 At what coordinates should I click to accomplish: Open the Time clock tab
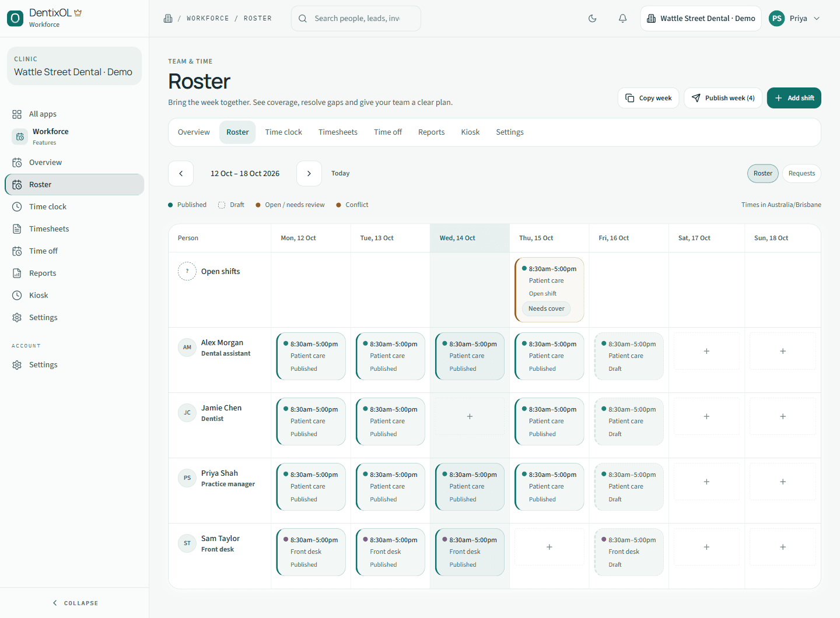[x=283, y=132]
